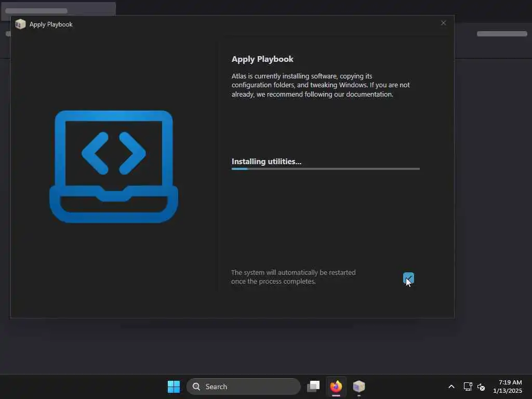Click the blue laptop code illustration
Image resolution: width=532 pixels, height=399 pixels.
tap(114, 166)
